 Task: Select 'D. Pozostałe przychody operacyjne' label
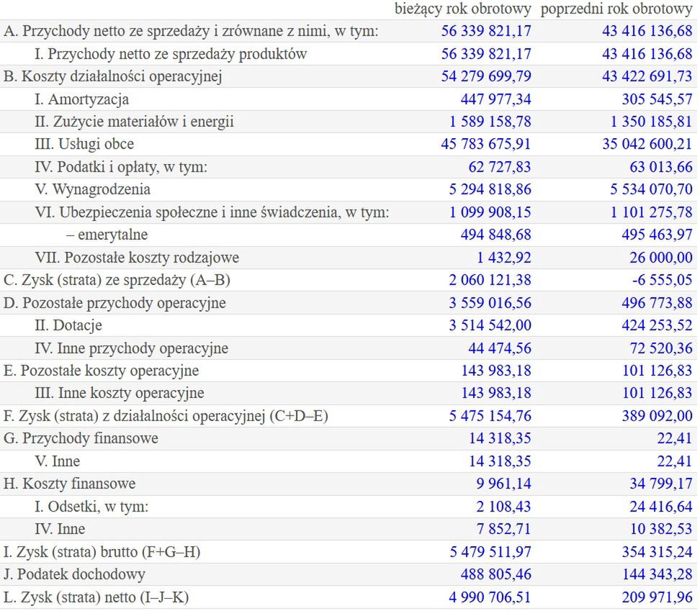point(115,303)
